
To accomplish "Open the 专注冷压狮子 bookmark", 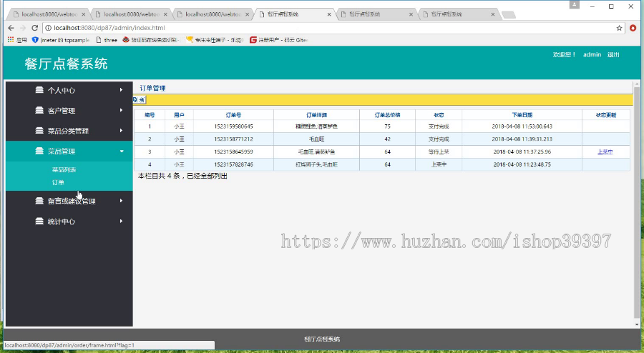I will (215, 40).
